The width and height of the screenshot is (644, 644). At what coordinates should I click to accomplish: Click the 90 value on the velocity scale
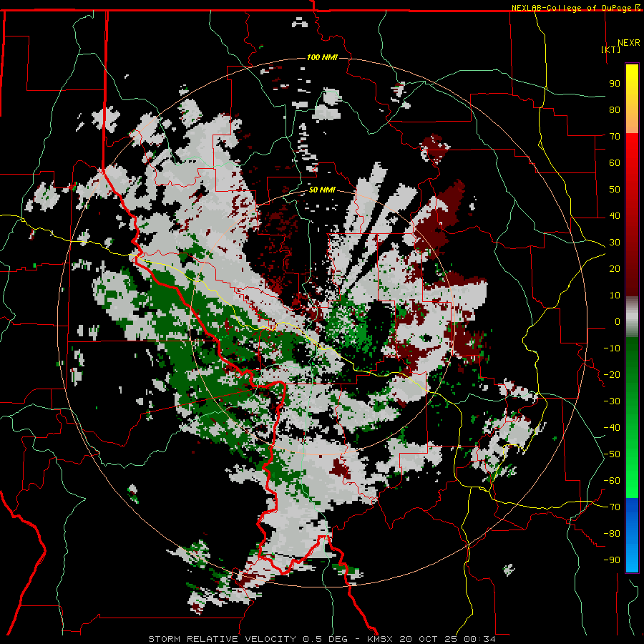tap(615, 84)
